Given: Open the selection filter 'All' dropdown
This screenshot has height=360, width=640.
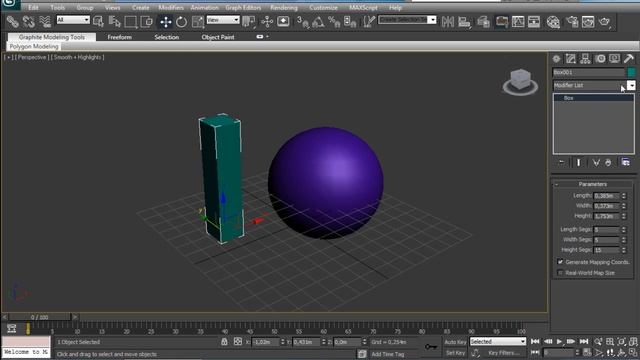Looking at the screenshot, I should pos(73,20).
